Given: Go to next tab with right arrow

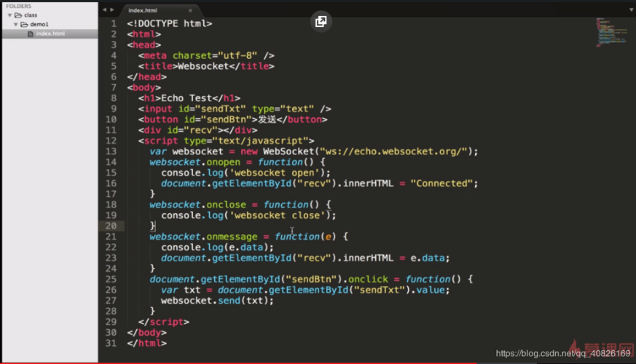Looking at the screenshot, I should (111, 9).
